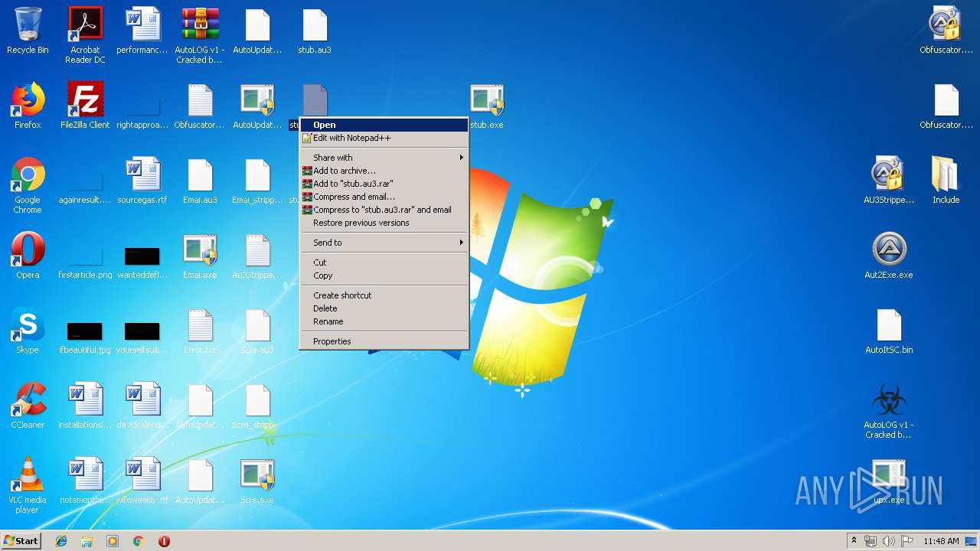Image resolution: width=980 pixels, height=551 pixels.
Task: Select the Emai.au3 file icon
Action: (x=200, y=181)
